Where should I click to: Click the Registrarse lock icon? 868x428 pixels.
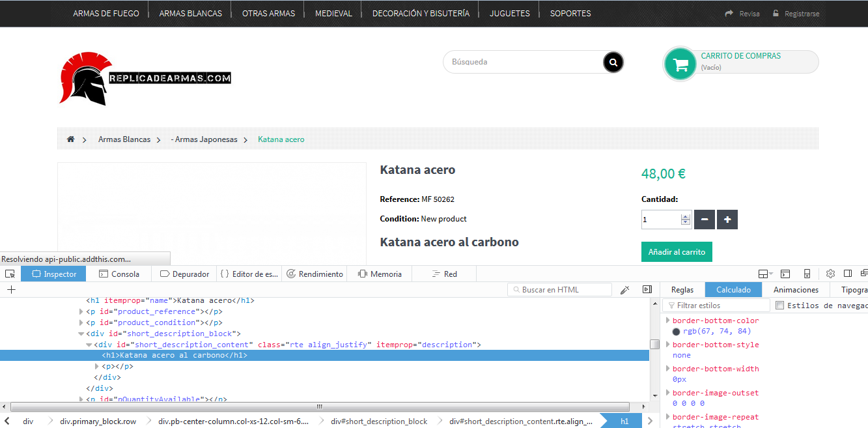point(776,13)
